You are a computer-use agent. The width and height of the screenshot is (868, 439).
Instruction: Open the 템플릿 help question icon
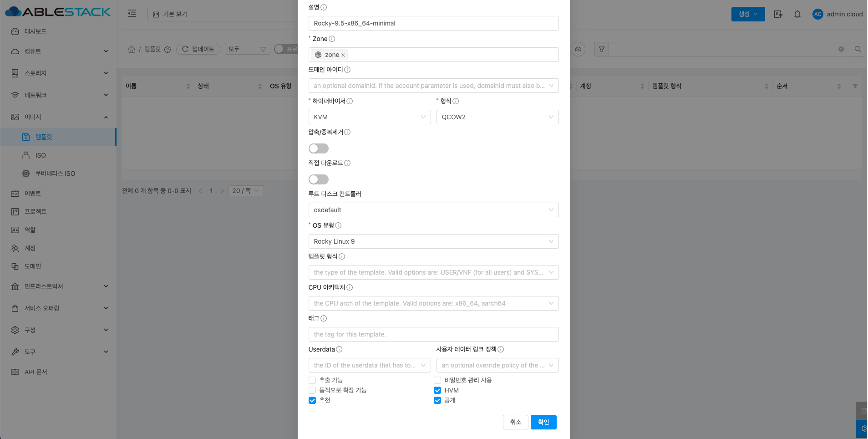(x=168, y=50)
